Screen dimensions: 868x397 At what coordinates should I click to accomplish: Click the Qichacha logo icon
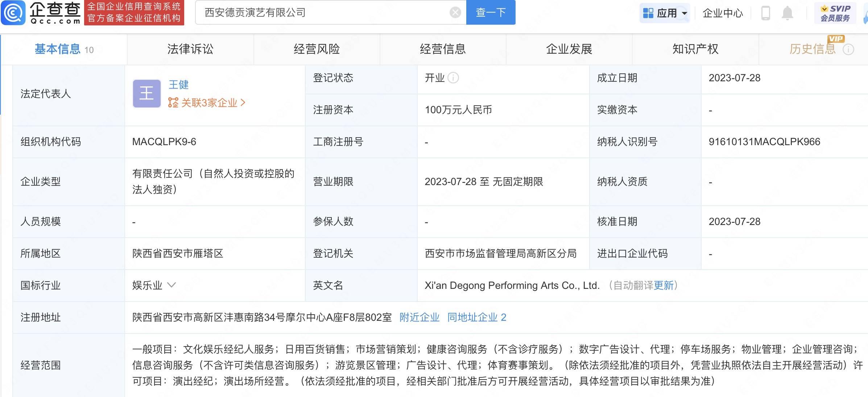13,13
